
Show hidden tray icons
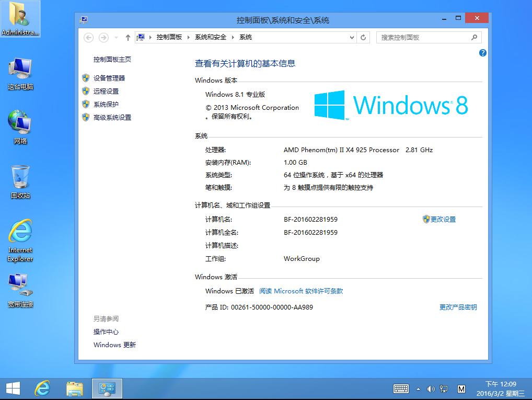[419, 389]
